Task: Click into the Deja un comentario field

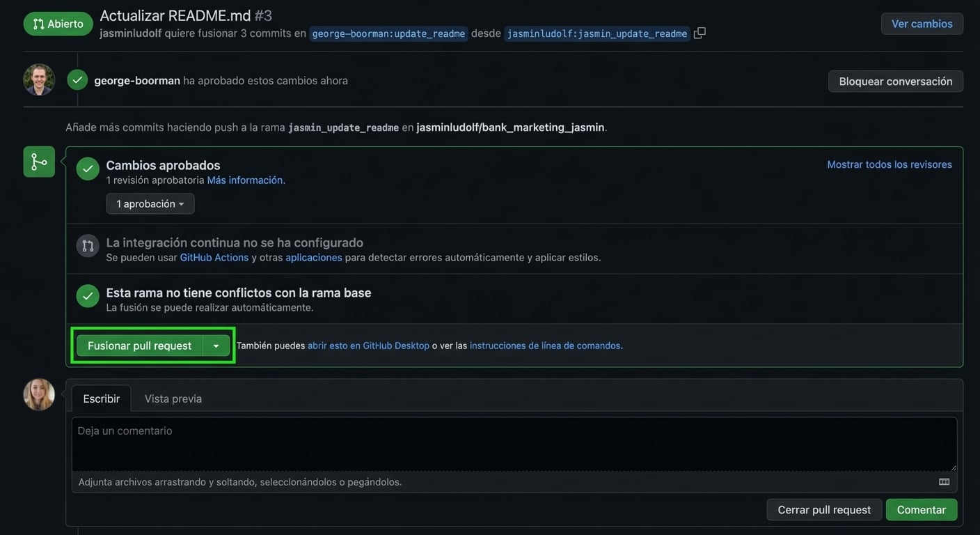Action: pos(514,444)
